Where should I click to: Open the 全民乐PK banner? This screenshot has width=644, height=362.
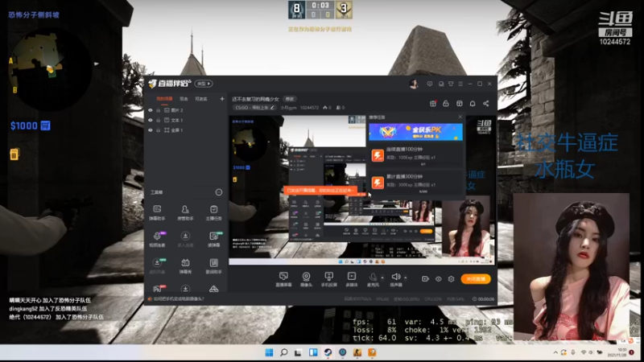415,132
